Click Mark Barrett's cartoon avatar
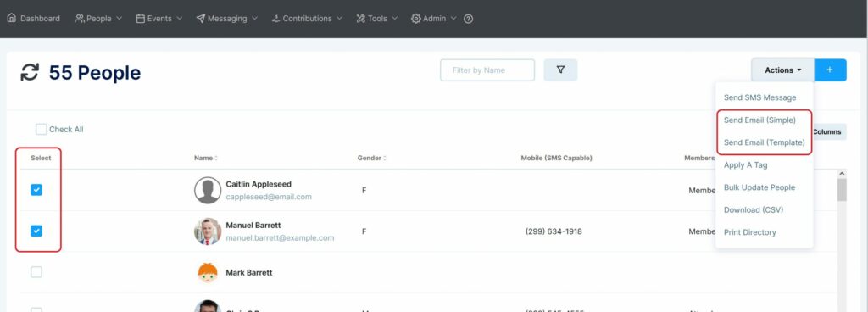Image resolution: width=868 pixels, height=312 pixels. click(208, 273)
